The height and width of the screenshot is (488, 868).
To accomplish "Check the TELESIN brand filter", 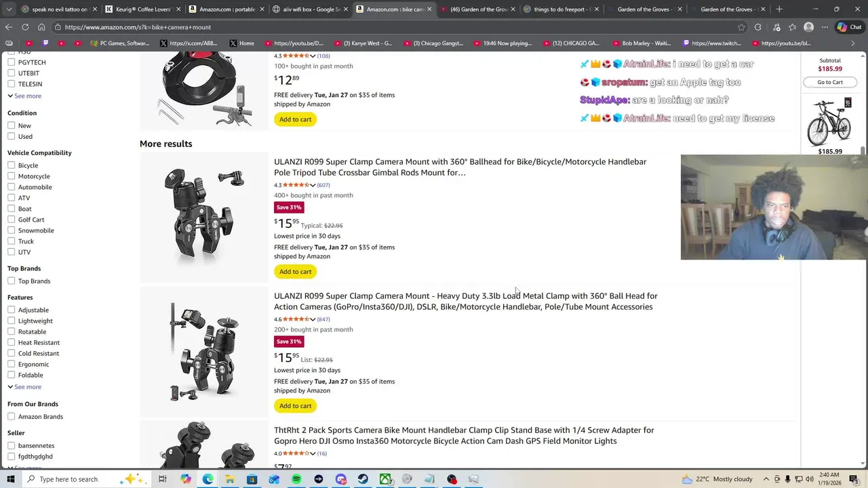I will [x=12, y=84].
